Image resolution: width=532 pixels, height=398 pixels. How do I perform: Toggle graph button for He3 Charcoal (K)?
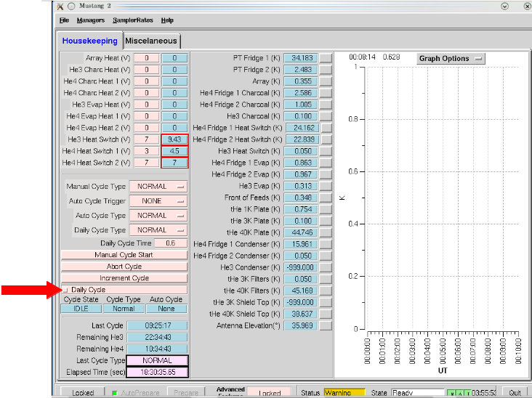[326, 116]
